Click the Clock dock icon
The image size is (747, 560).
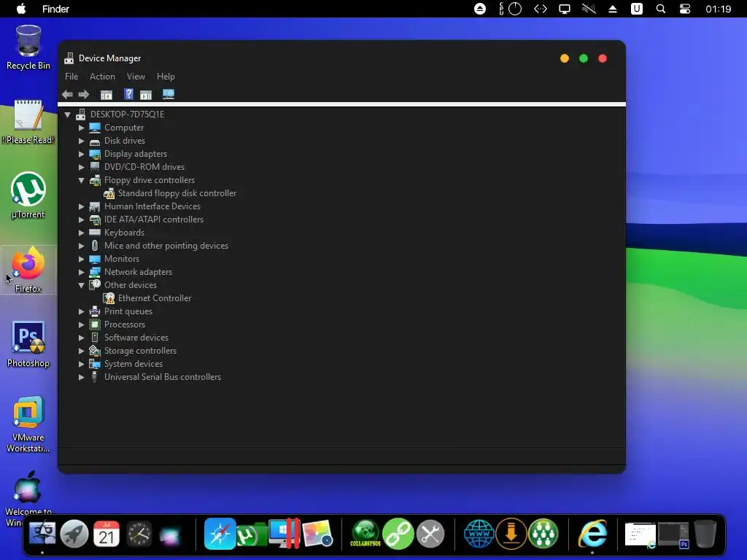(x=139, y=534)
